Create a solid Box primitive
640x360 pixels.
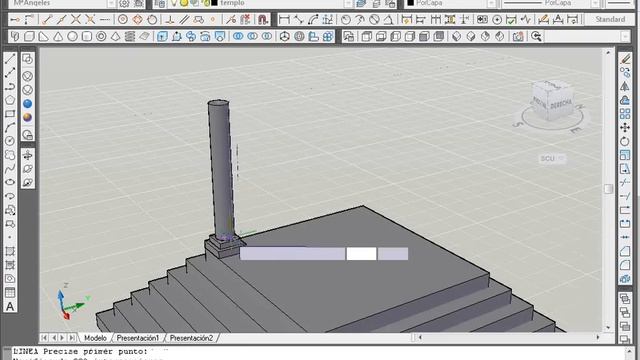tap(29, 37)
